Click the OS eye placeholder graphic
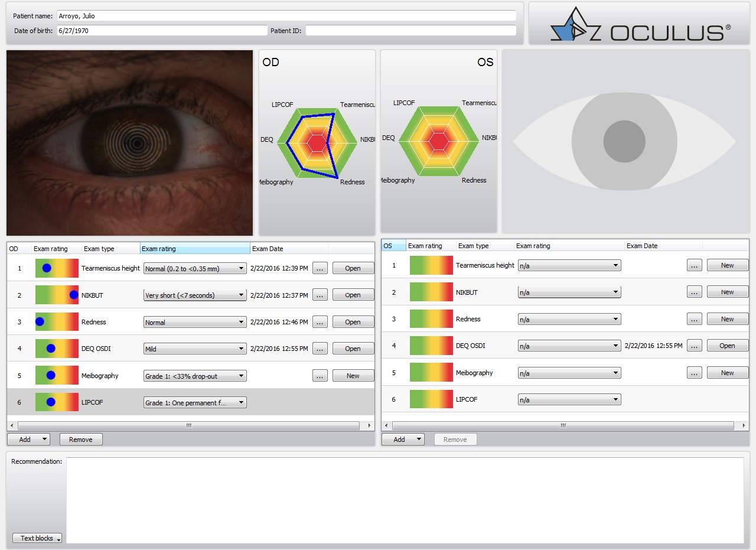This screenshot has height=550, width=756. tap(624, 142)
